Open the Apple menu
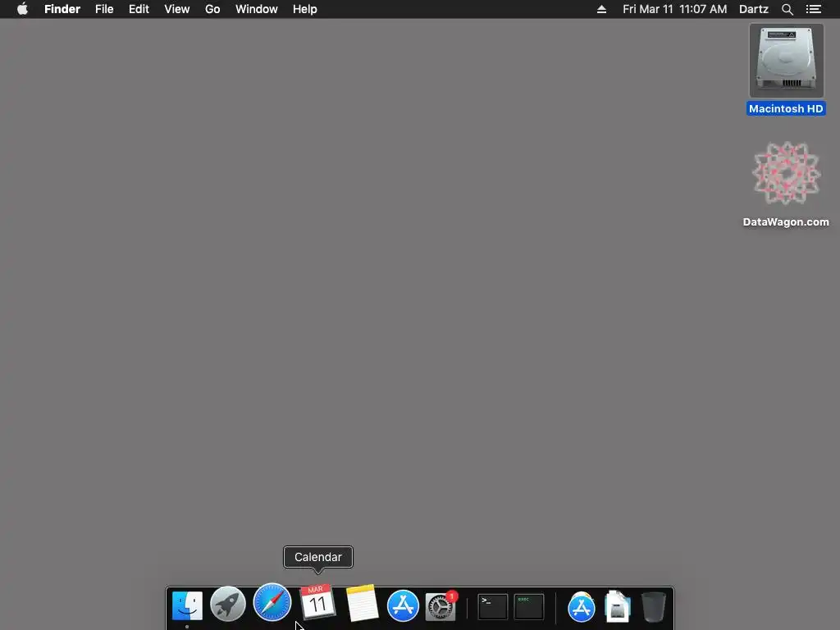The height and width of the screenshot is (630, 840). [22, 9]
